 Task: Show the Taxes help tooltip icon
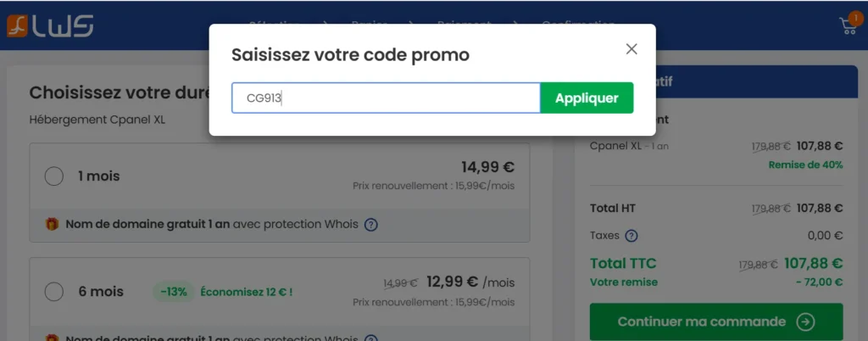click(631, 236)
